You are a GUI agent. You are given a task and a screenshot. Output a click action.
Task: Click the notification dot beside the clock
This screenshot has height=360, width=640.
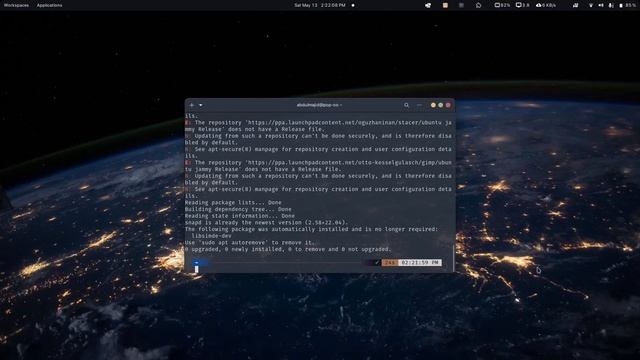tap(353, 5)
